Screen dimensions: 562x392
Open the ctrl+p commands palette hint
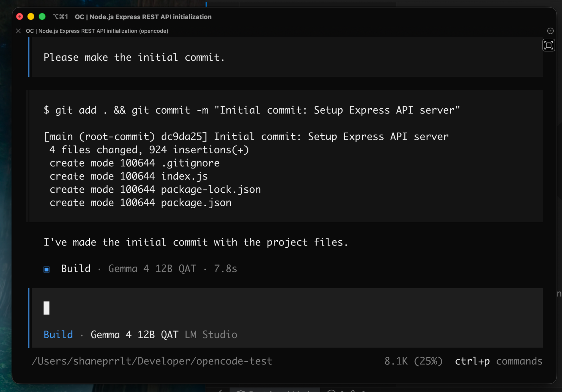(499, 361)
